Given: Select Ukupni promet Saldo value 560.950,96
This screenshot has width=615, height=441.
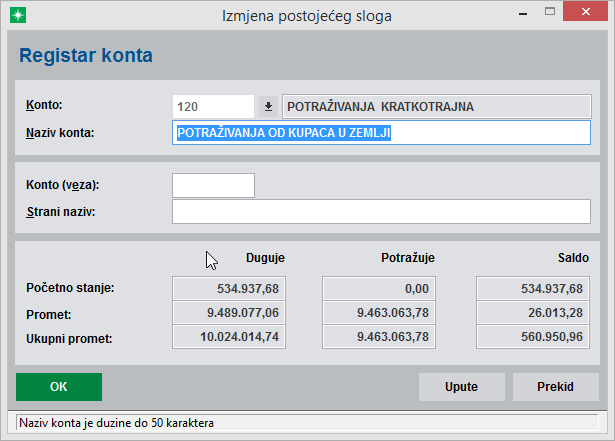Looking at the screenshot, I should [x=533, y=338].
